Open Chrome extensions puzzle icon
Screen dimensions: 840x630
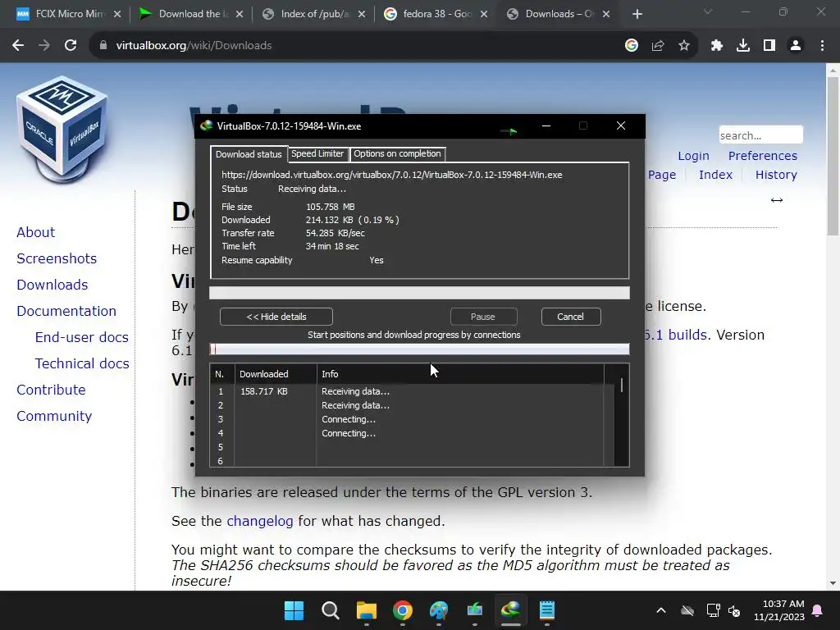(x=717, y=46)
